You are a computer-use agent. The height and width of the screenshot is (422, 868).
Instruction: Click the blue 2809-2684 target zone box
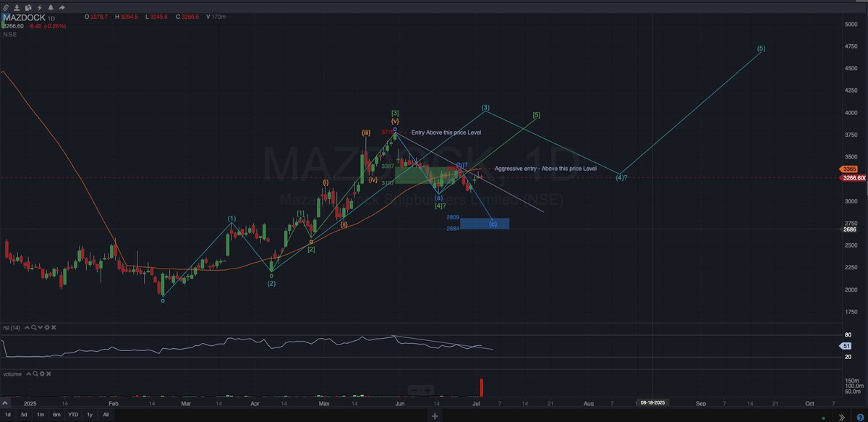[x=485, y=224]
